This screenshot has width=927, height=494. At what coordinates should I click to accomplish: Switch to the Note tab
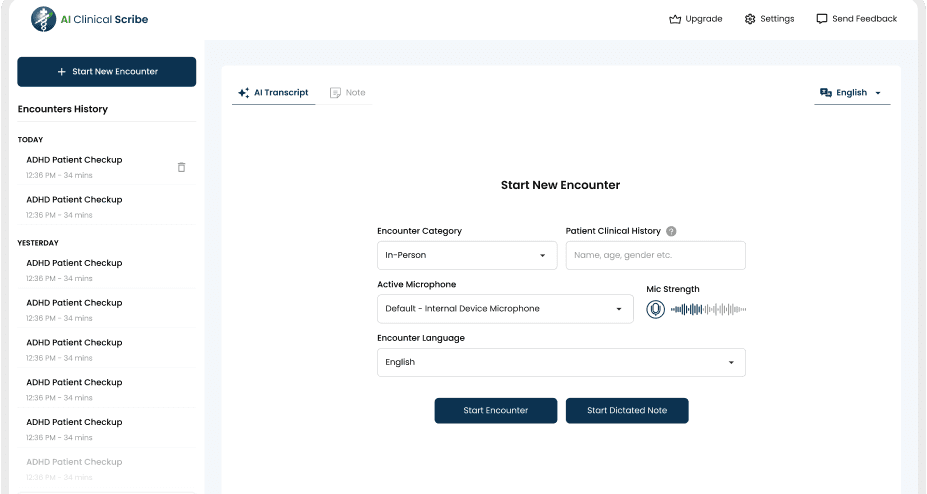[347, 93]
